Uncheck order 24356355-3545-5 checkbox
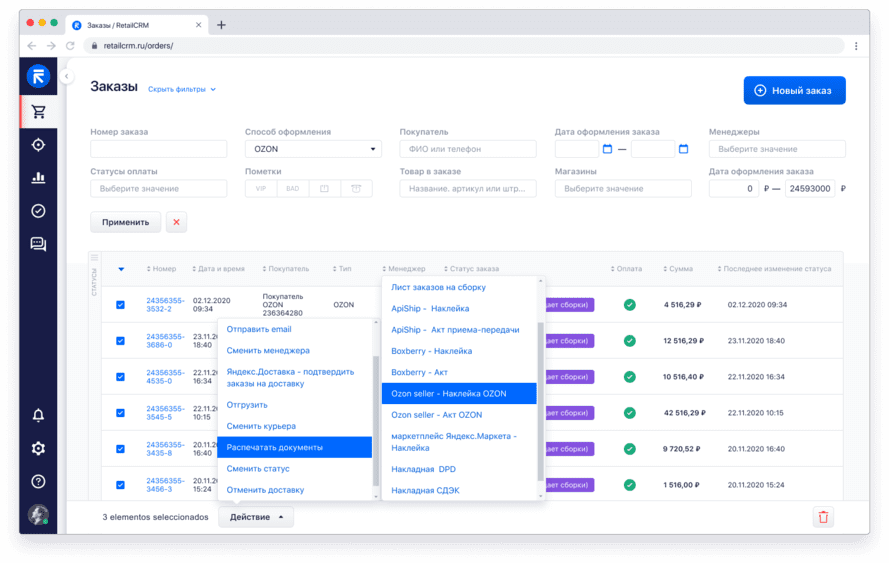 (120, 413)
